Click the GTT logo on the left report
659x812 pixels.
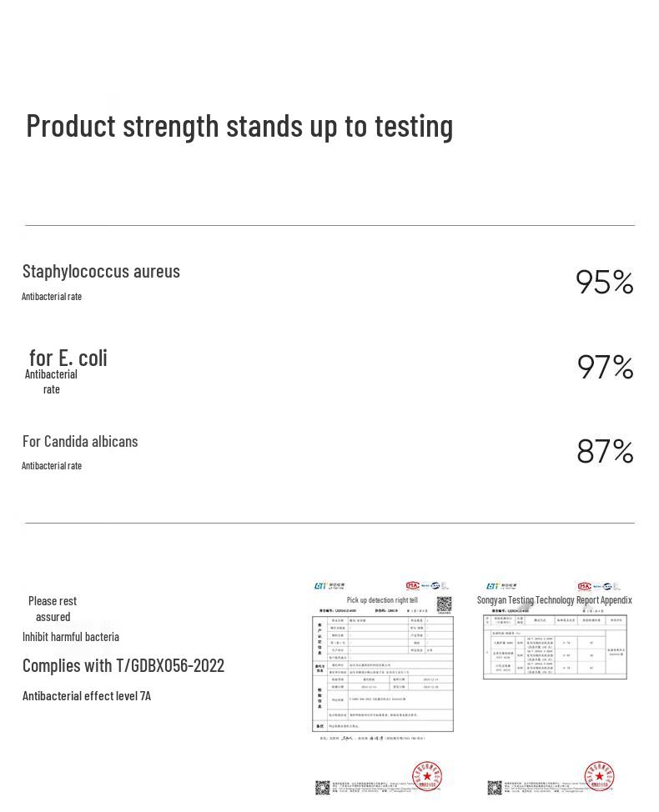(x=321, y=587)
